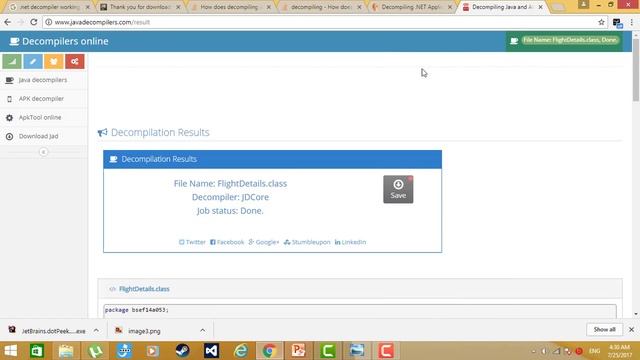The width and height of the screenshot is (640, 360).
Task: Open PowerPoint from taskbar
Action: (298, 351)
